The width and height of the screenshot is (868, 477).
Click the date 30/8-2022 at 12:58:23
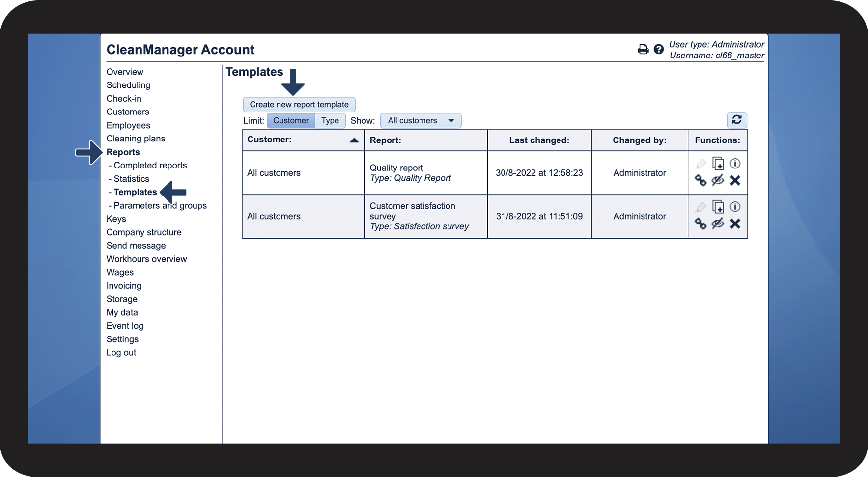click(539, 173)
